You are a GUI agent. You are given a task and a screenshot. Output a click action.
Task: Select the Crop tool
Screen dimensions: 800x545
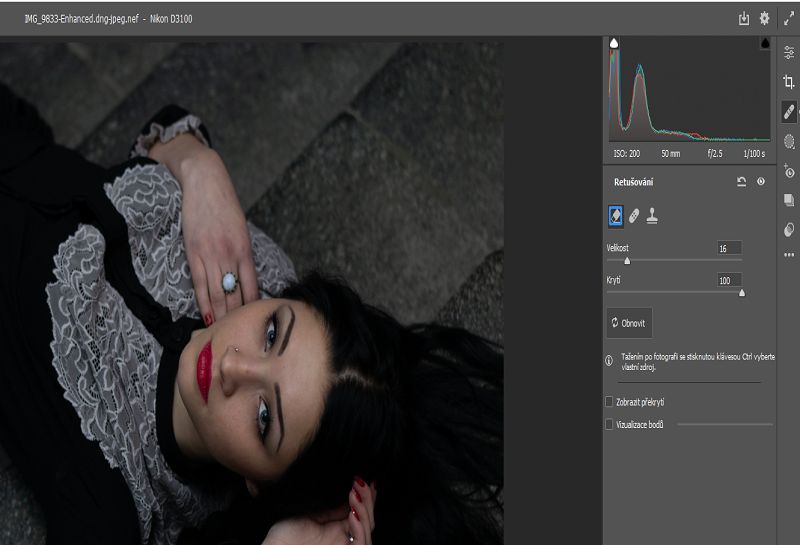pyautogui.click(x=789, y=82)
